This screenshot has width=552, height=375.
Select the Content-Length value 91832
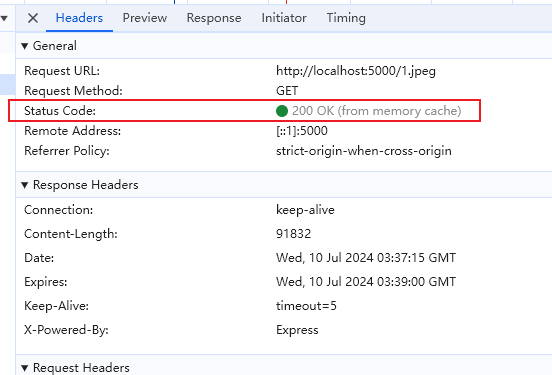click(x=294, y=234)
